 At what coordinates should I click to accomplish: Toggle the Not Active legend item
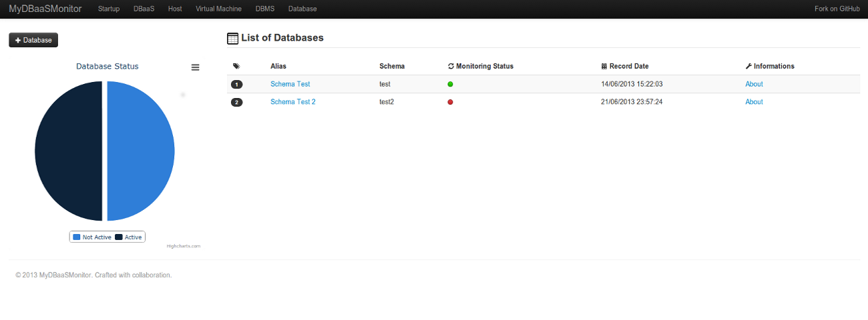pos(92,237)
